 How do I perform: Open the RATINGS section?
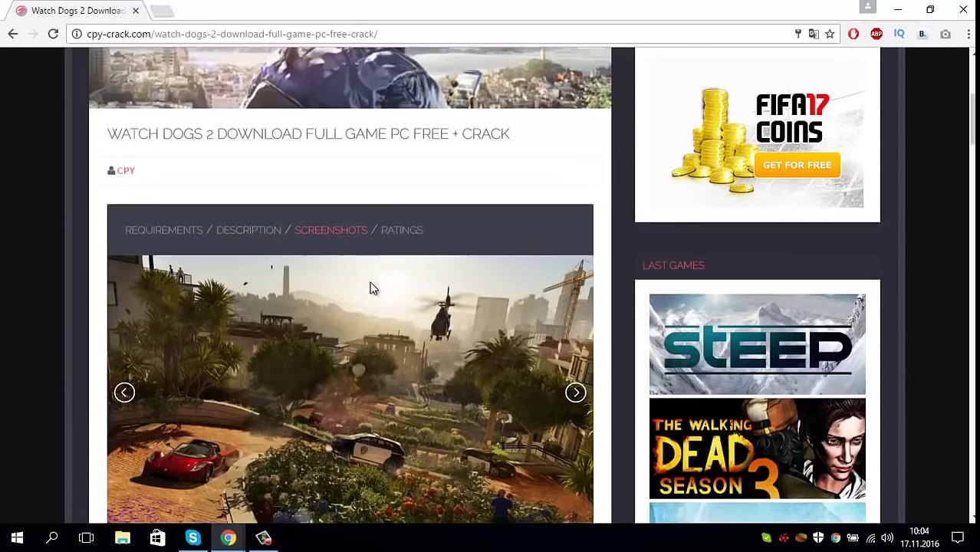coord(402,230)
